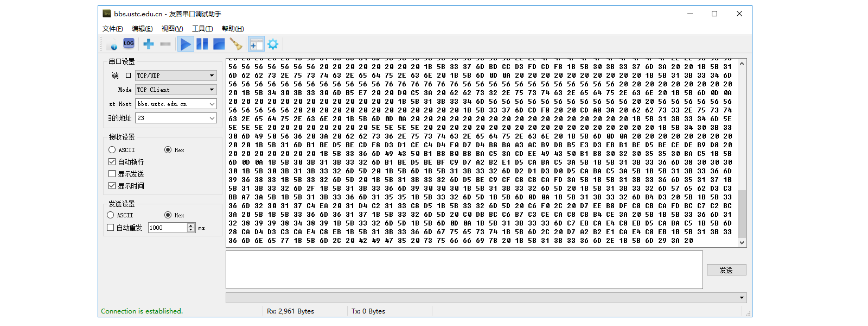This screenshot has height=326, width=868.
Task: Click the new document icon in toolbar
Action: 113,45
